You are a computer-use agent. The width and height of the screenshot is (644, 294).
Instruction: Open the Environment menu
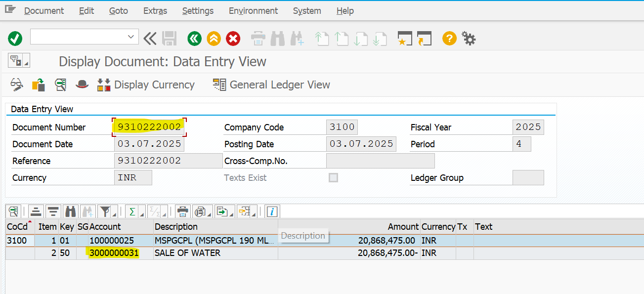point(253,10)
